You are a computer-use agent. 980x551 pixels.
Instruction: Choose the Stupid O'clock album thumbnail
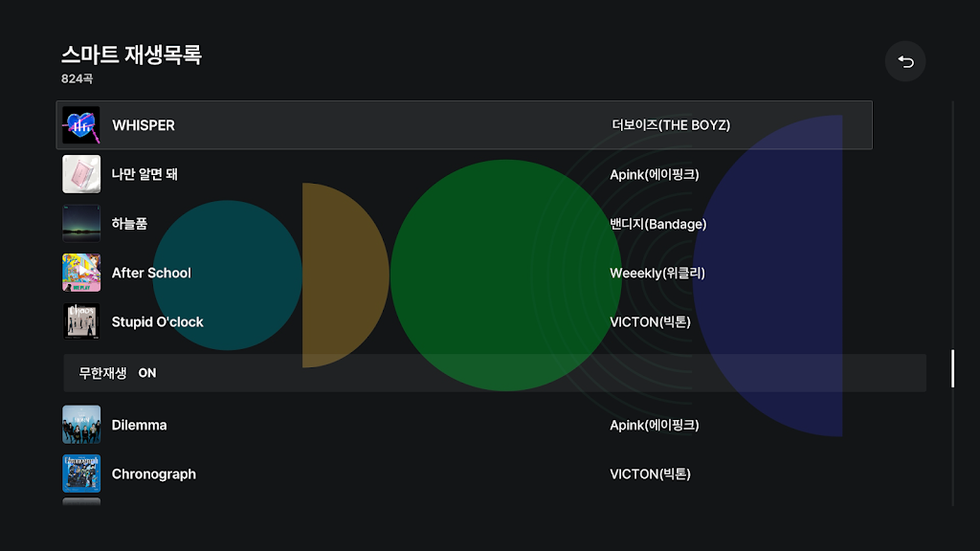(80, 321)
